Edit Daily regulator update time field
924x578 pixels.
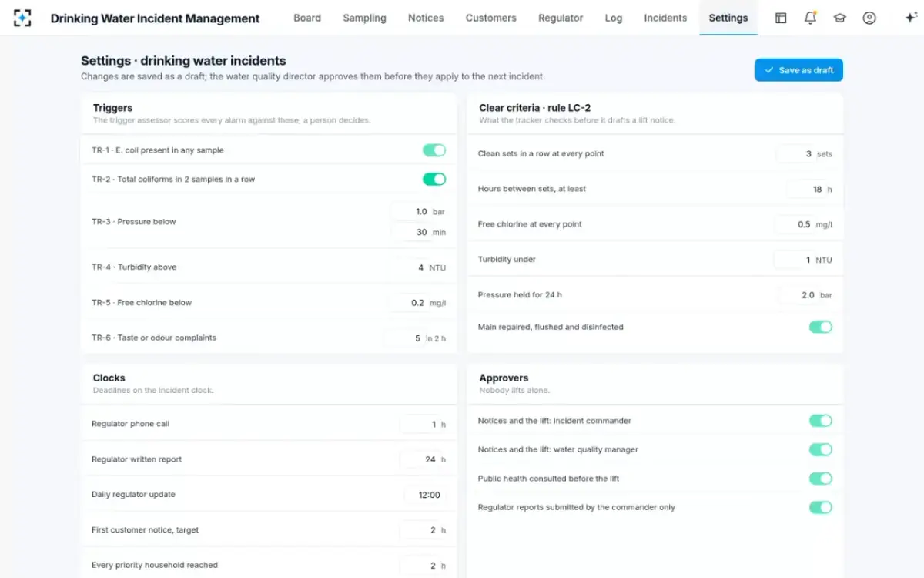tap(425, 495)
